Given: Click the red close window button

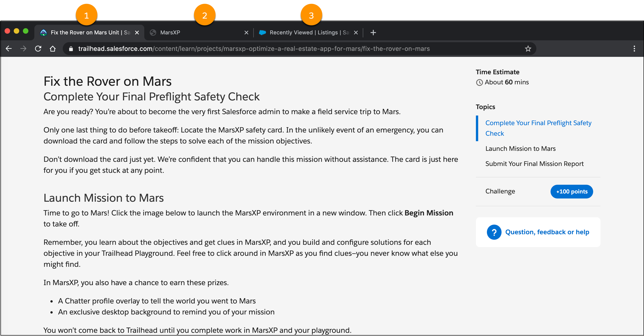Looking at the screenshot, I should 7,31.
